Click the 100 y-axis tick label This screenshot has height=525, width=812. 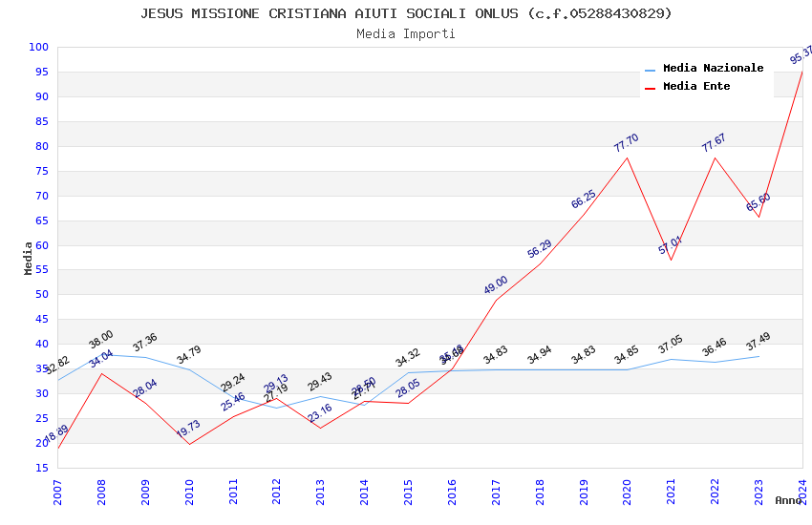click(x=38, y=47)
